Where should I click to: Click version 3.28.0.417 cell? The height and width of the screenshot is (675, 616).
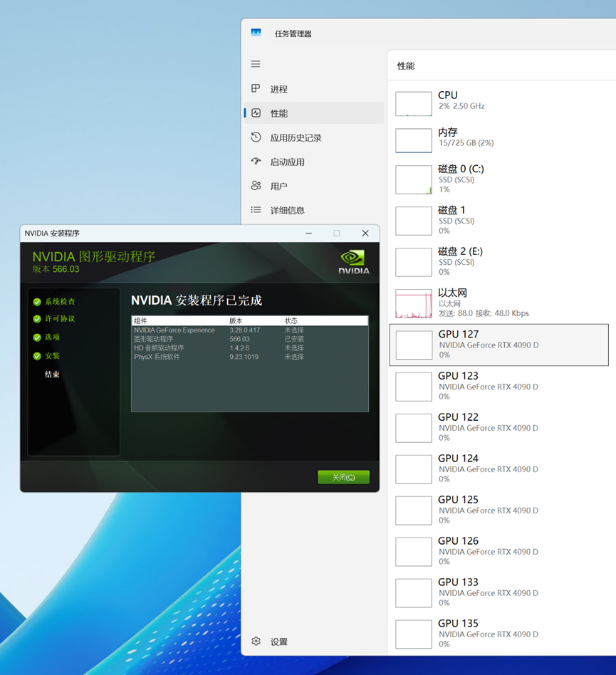[244, 330]
